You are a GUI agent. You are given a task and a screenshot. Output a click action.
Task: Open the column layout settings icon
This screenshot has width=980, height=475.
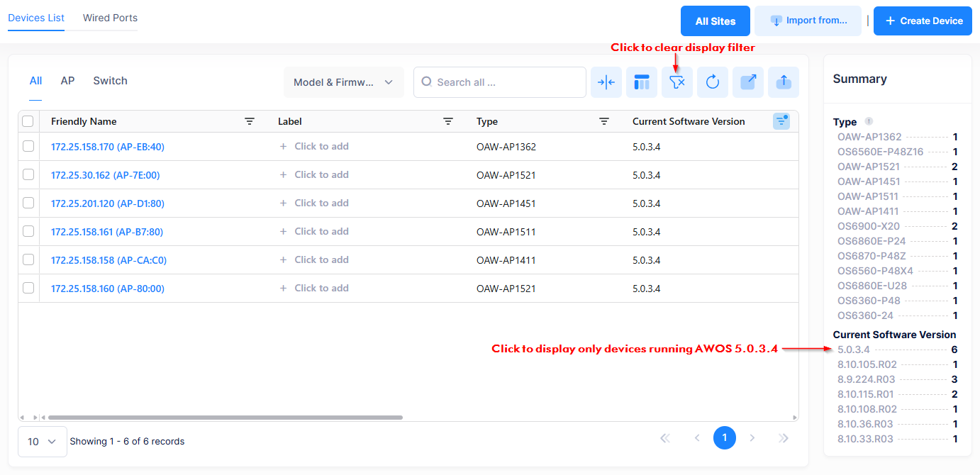642,82
